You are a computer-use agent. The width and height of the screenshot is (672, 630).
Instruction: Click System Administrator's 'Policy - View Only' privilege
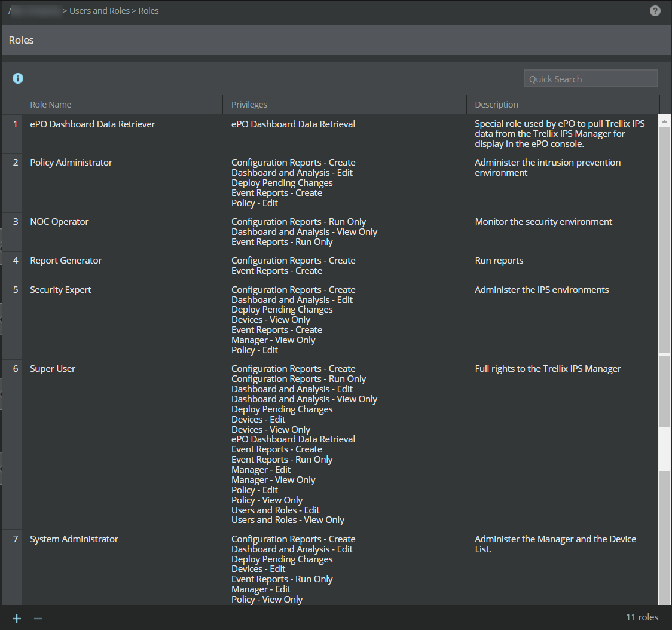(x=267, y=599)
